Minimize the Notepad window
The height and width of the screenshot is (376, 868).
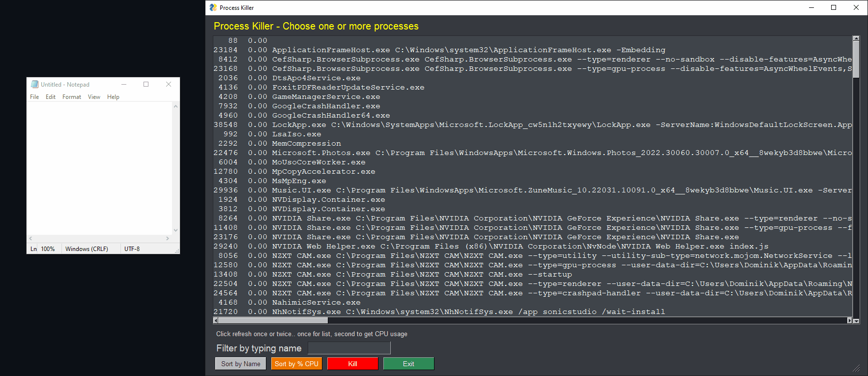pos(124,84)
